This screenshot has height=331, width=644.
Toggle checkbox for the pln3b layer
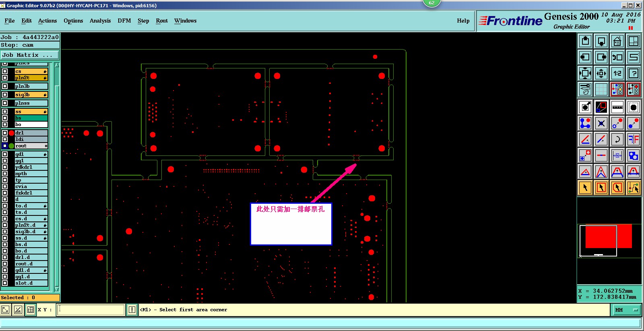point(5,86)
